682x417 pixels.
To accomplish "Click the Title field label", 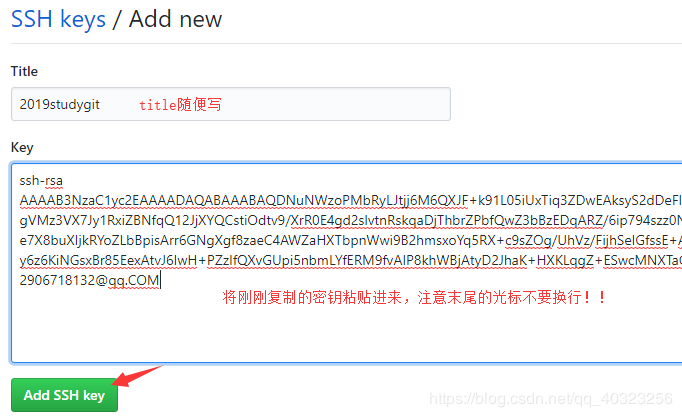I will click(x=24, y=71).
